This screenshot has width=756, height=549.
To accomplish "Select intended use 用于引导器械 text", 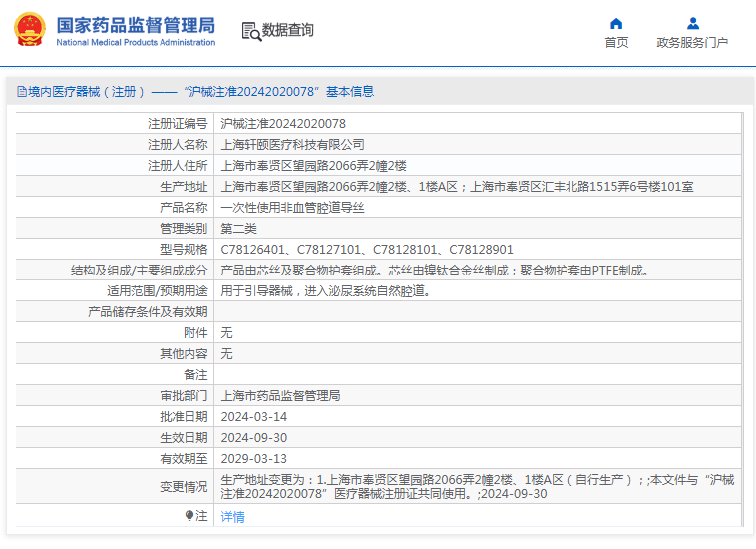I will 325,290.
